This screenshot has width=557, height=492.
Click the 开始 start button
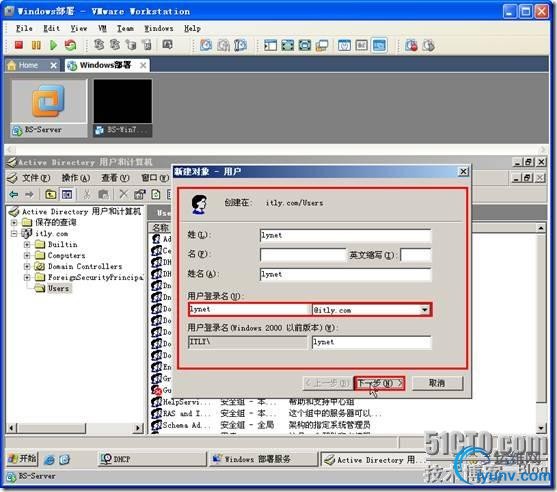pos(22,459)
